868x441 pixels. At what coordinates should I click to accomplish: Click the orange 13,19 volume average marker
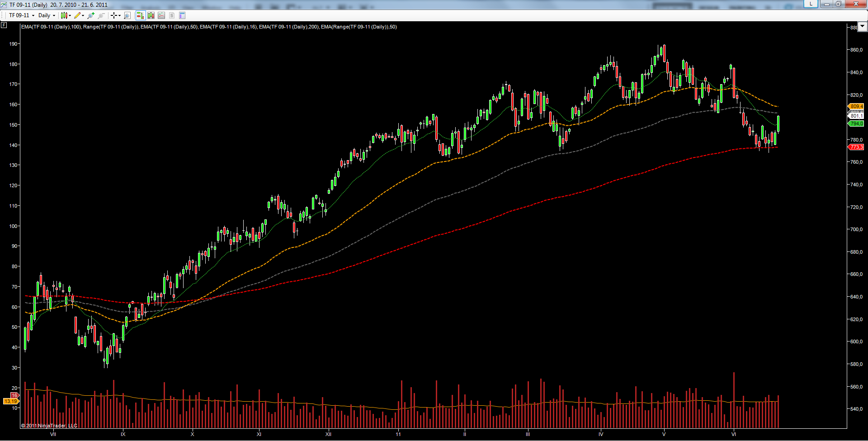click(10, 401)
